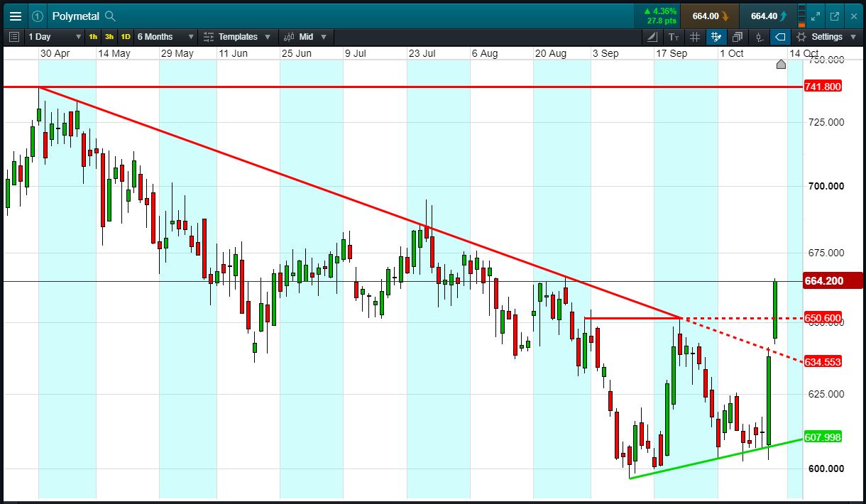
Task: Click the 6 Aug date label
Action: [485, 53]
